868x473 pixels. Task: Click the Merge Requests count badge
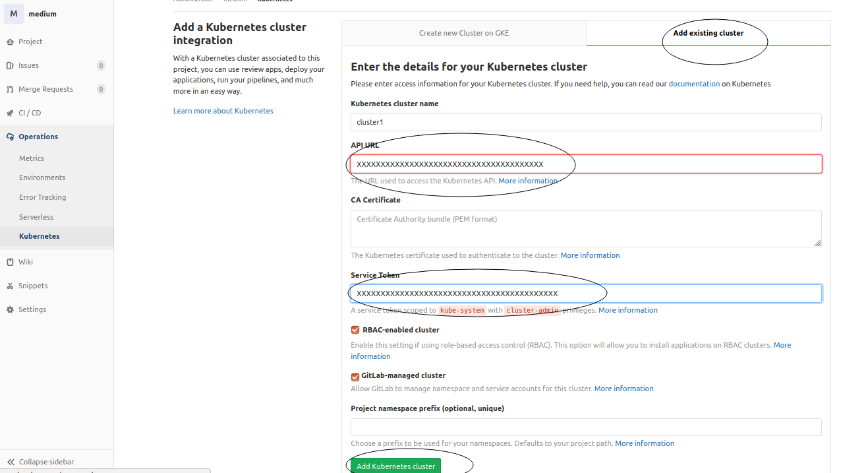coord(101,89)
